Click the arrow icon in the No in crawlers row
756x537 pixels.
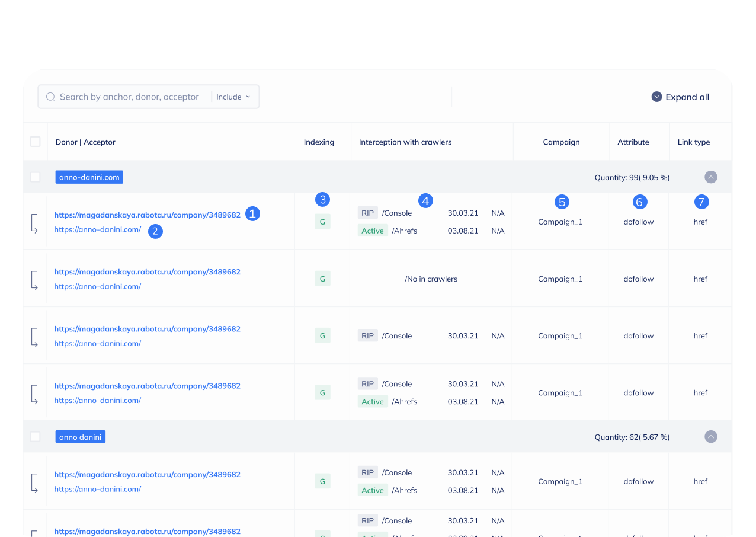[x=34, y=280]
